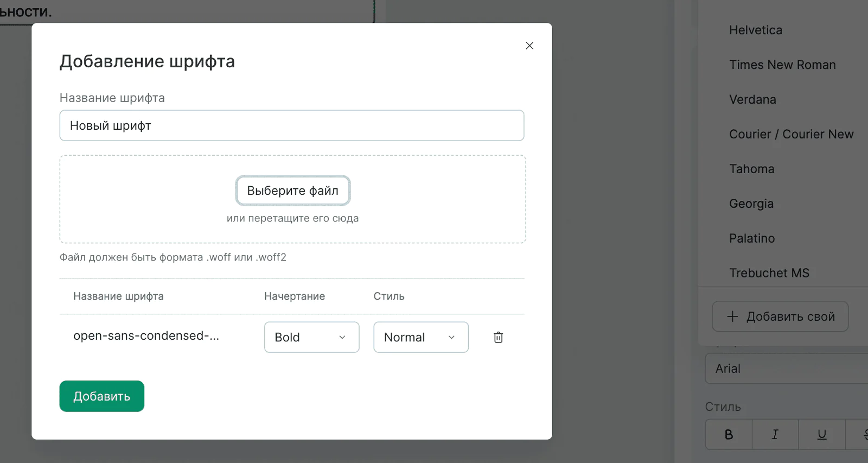Click the green Добавить button
Viewport: 868px width, 463px height.
click(102, 396)
